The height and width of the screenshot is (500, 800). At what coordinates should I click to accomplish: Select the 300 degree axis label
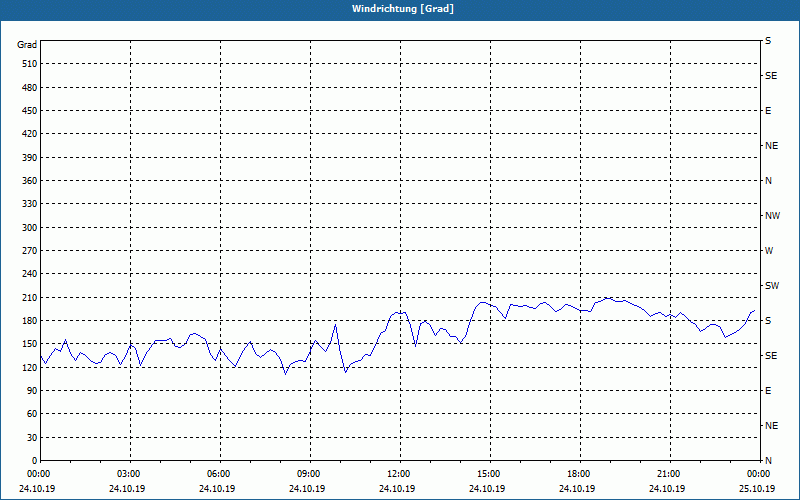click(x=30, y=228)
